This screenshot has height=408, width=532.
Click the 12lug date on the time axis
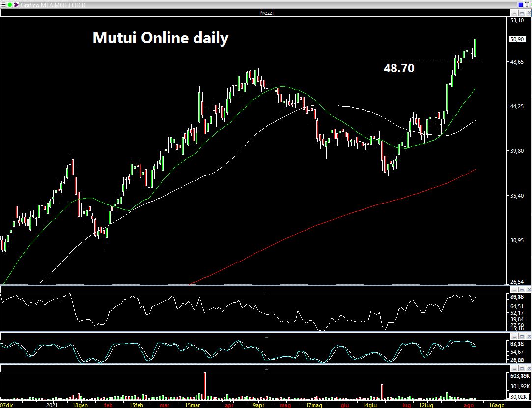coord(426,405)
